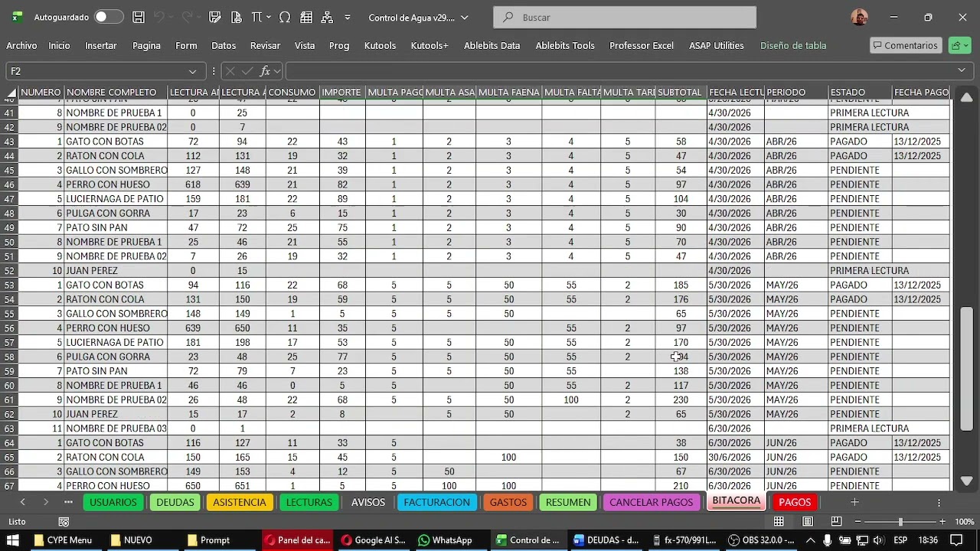
Task: Click the taskbar clock 18:36
Action: pyautogui.click(x=928, y=540)
